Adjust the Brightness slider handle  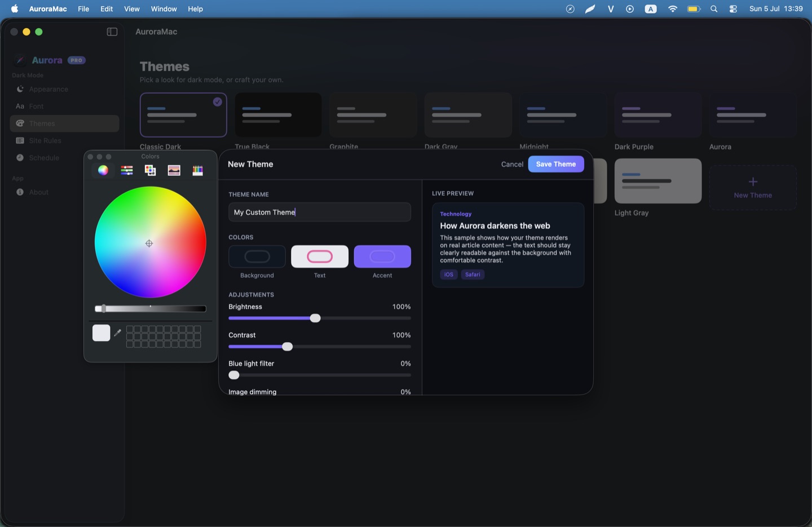[x=315, y=318]
